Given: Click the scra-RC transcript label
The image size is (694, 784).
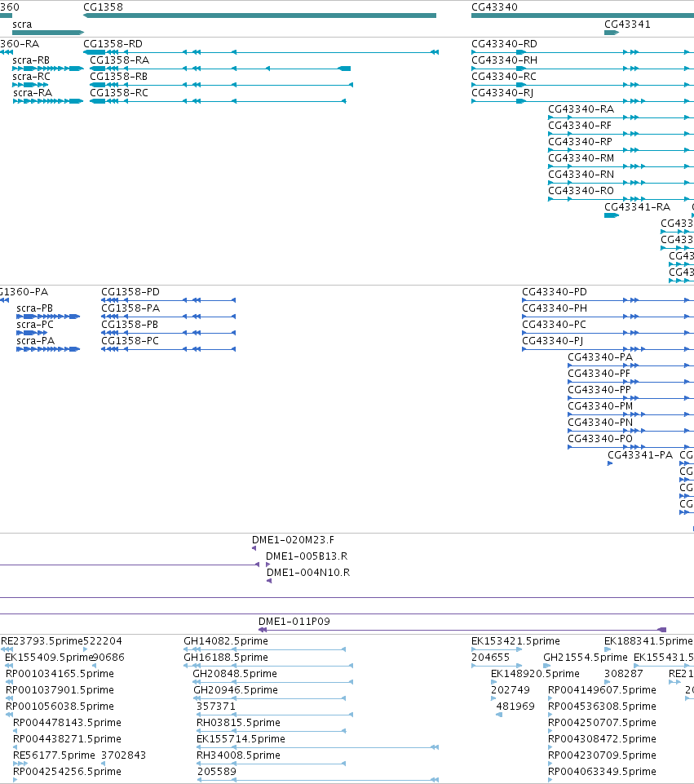Looking at the screenshot, I should 32,77.
